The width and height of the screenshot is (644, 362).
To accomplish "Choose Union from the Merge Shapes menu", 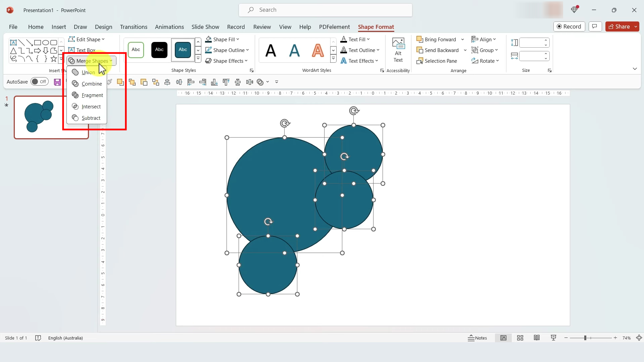I will (x=87, y=72).
